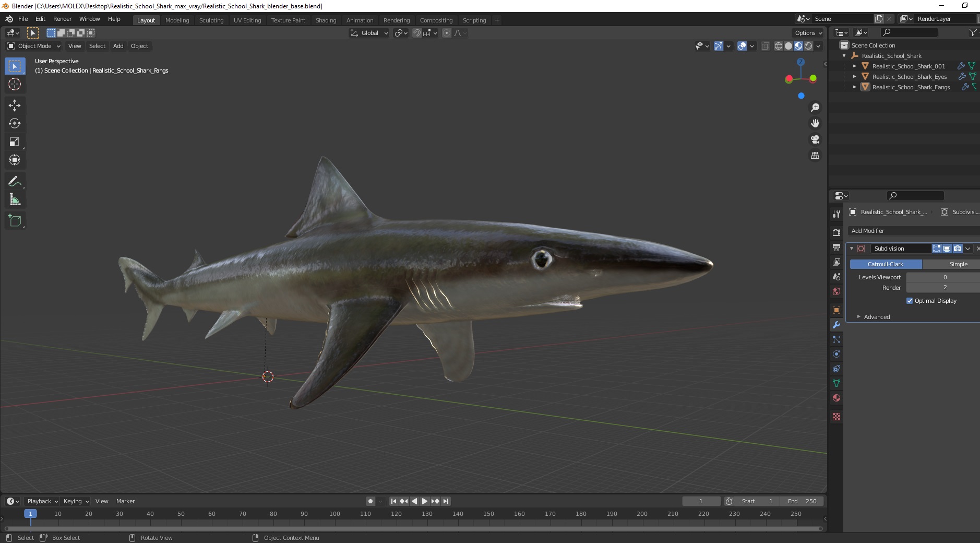Collapse the Subdivision modifier panel
The image size is (980, 543).
coord(852,249)
